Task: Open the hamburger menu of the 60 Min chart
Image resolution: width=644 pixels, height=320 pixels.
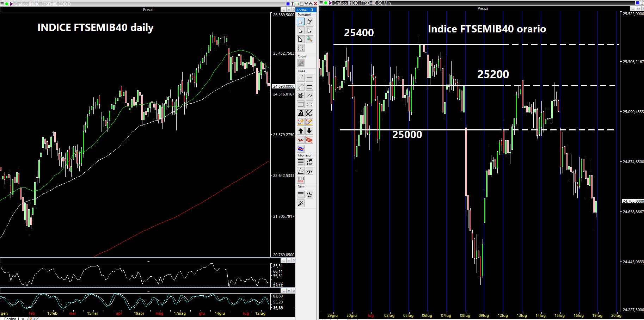Action: pos(321,3)
